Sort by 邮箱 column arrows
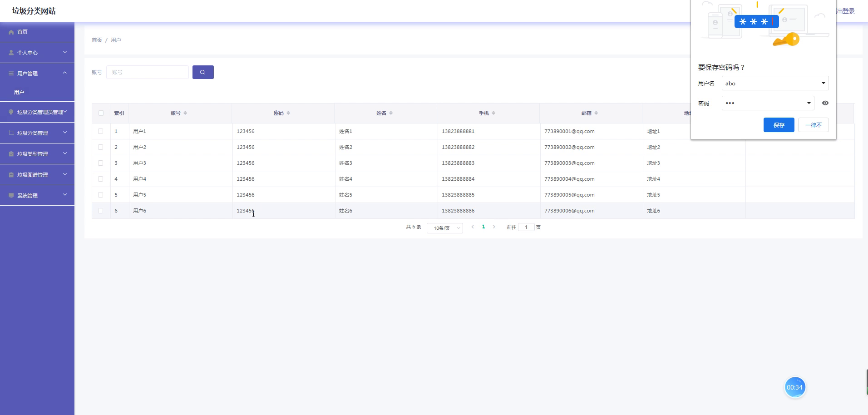 coord(596,113)
